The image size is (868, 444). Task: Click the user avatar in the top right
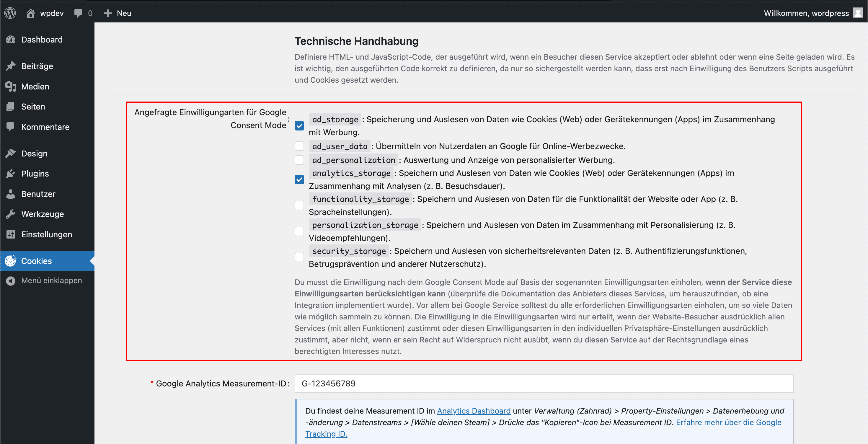858,13
